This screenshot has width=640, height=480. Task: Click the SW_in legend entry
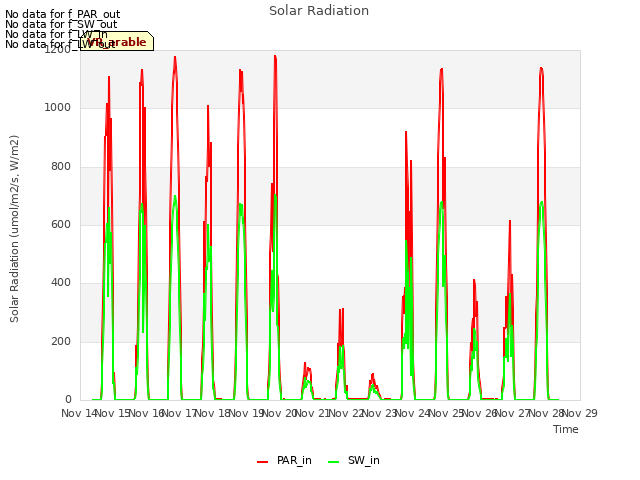pyautogui.click(x=354, y=460)
